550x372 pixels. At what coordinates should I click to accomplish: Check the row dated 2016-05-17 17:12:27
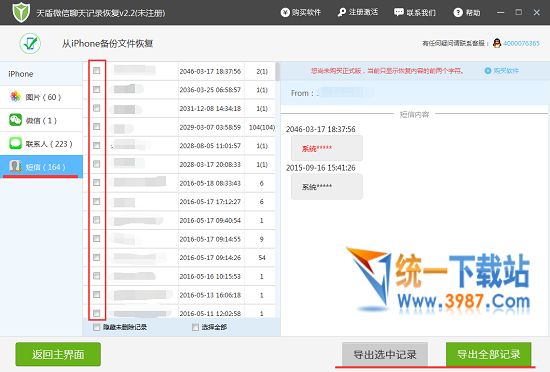96,201
